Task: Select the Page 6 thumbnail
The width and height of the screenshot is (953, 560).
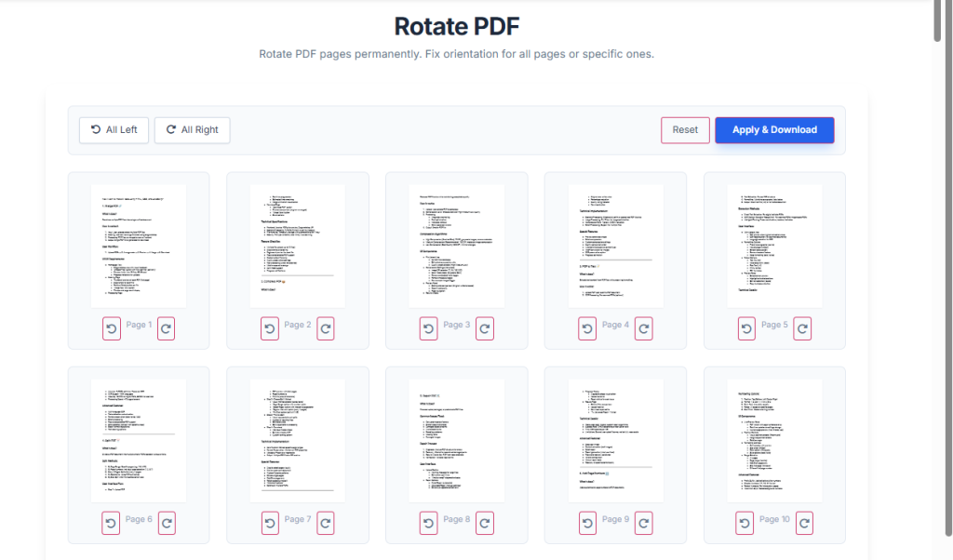Action: pyautogui.click(x=138, y=439)
